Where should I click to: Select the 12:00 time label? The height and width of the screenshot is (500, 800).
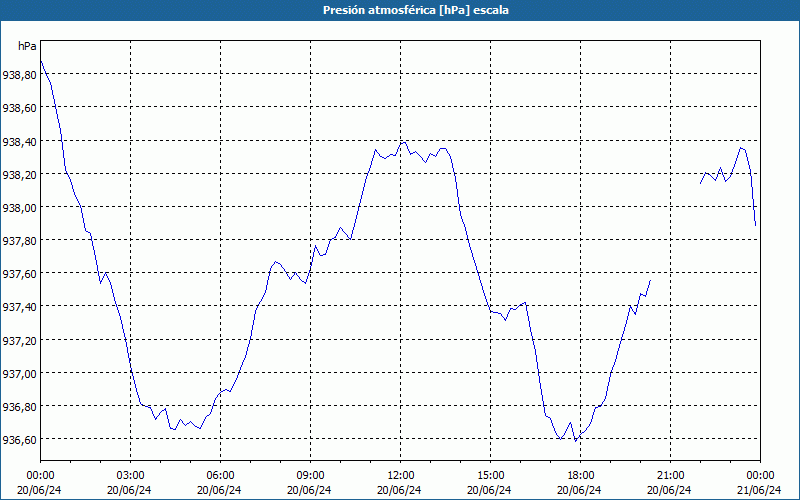pos(401,475)
